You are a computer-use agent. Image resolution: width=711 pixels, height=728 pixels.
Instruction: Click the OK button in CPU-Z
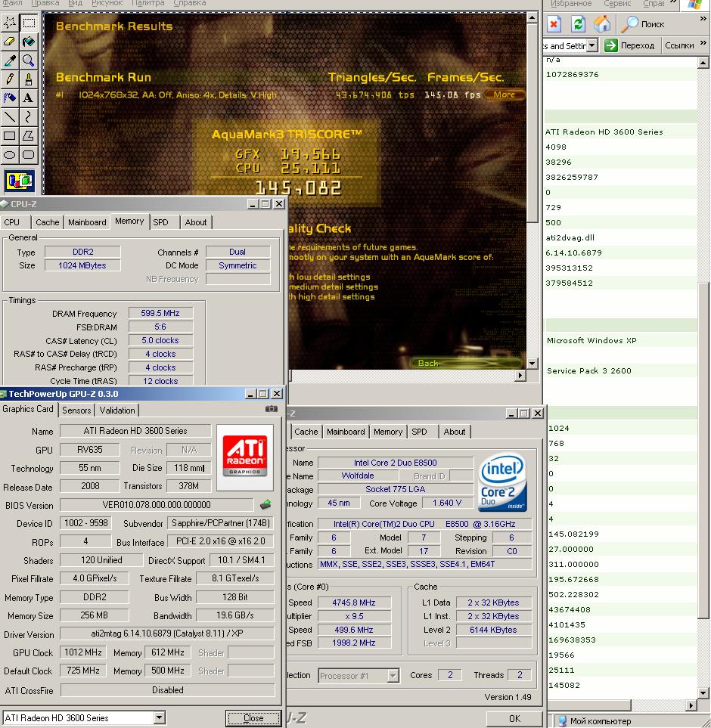(514, 719)
